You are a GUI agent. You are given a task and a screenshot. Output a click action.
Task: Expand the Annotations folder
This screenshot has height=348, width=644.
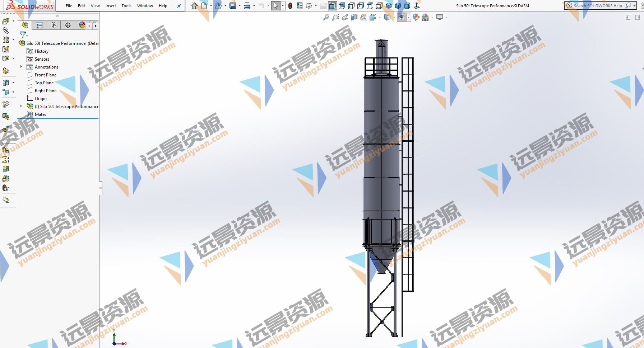coord(21,67)
